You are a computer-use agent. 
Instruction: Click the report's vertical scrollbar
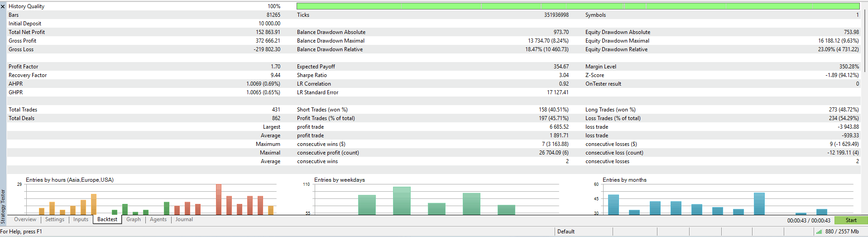pos(865,41)
